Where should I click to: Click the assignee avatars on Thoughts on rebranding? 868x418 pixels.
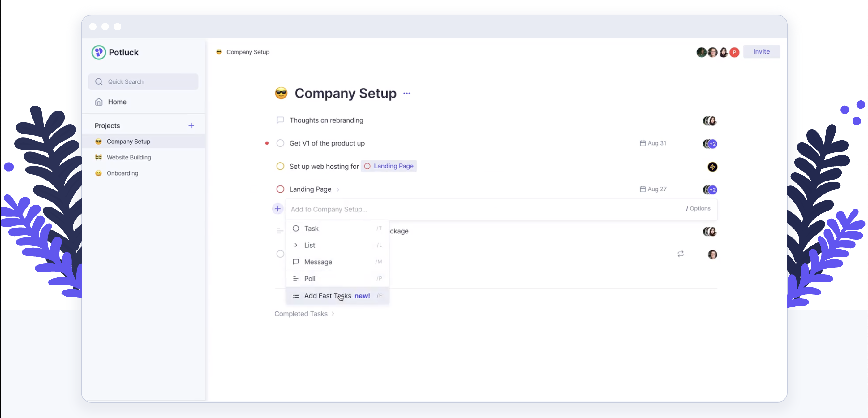(x=710, y=121)
